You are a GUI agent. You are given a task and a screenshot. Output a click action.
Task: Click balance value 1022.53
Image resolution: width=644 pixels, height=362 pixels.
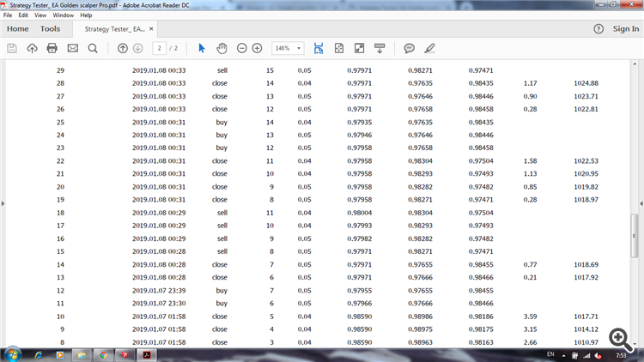586,161
